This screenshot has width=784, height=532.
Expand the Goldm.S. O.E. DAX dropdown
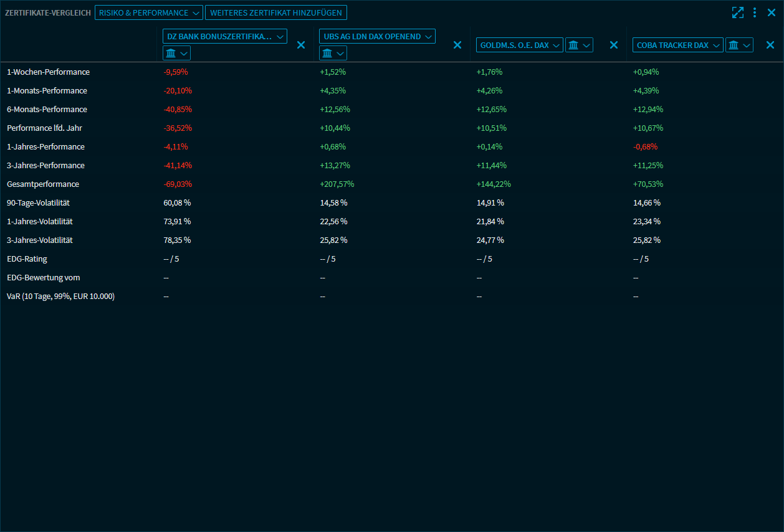pos(520,45)
